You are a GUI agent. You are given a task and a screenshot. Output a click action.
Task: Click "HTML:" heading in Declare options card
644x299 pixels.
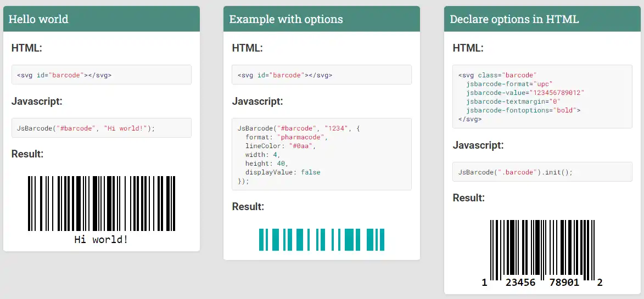point(468,48)
